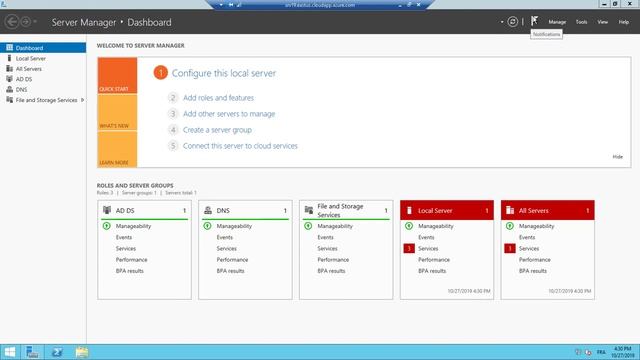This screenshot has width=640, height=360.
Task: Click All Servers tile icon
Action: click(x=510, y=210)
